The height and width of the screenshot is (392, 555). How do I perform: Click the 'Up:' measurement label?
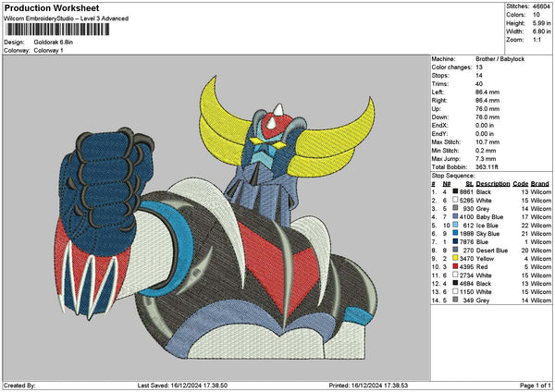point(436,109)
